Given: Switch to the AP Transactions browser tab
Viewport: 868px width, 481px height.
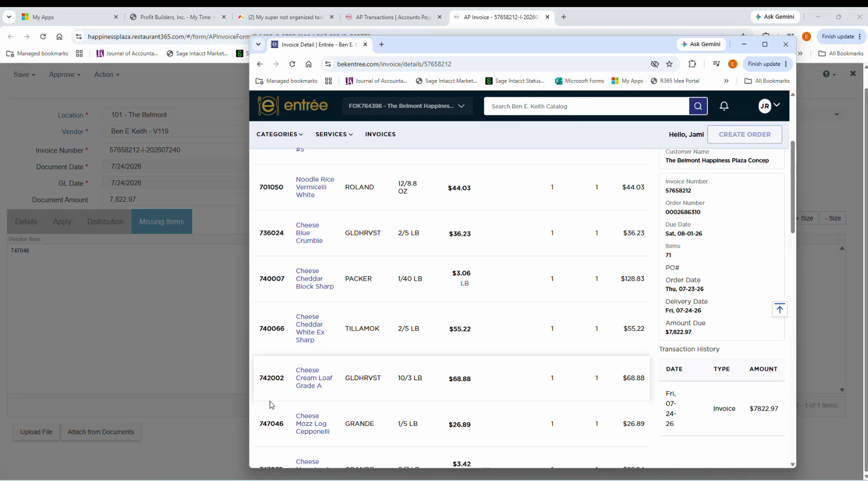Looking at the screenshot, I should [394, 17].
